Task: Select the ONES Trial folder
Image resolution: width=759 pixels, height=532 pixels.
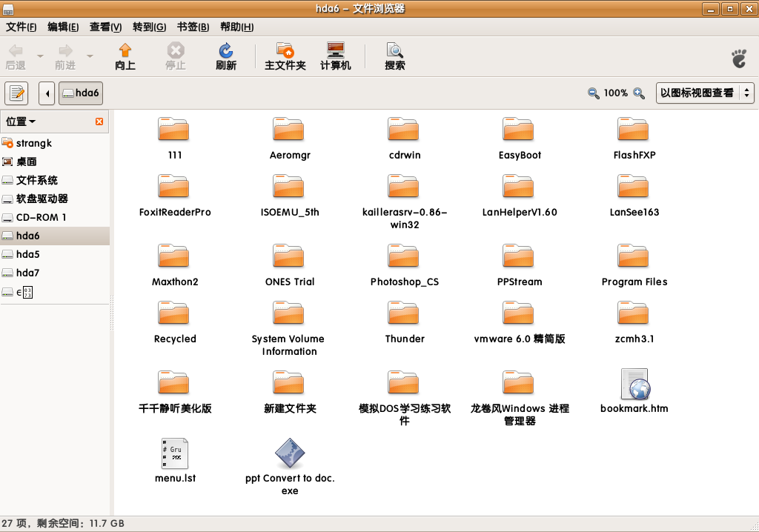Action: (288, 256)
